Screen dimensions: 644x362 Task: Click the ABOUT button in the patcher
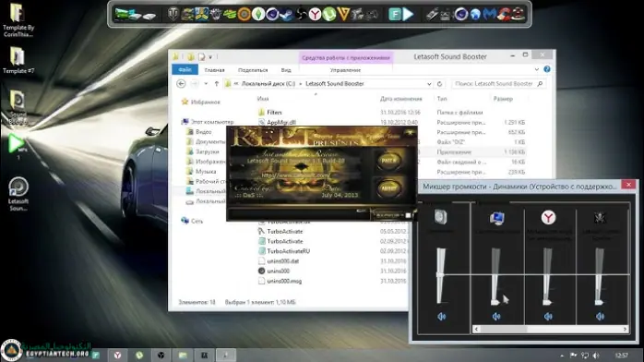[x=388, y=188]
